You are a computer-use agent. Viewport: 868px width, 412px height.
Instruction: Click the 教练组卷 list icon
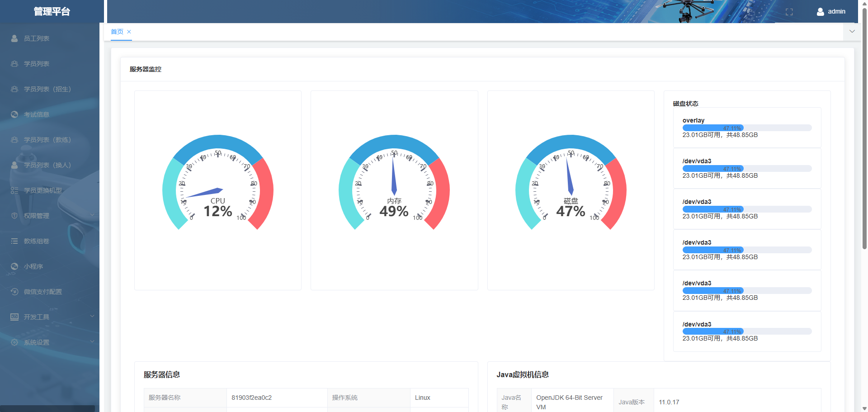click(14, 241)
